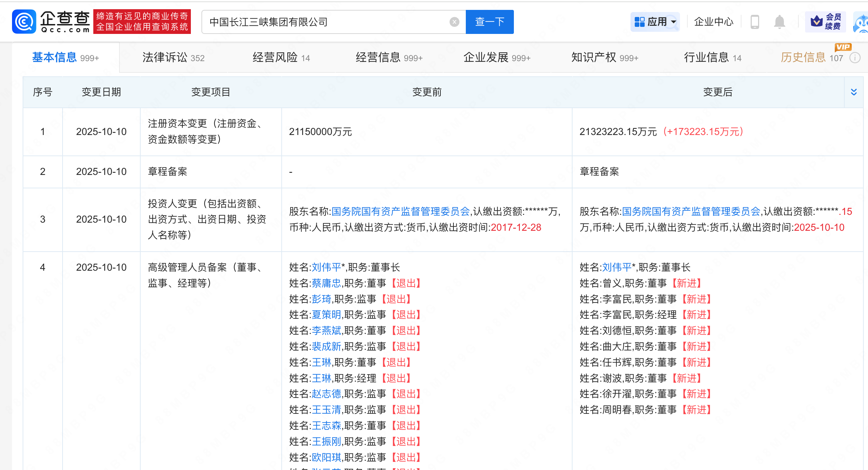Expand the 应用 dropdown arrow
The height and width of the screenshot is (470, 868).
[674, 22]
